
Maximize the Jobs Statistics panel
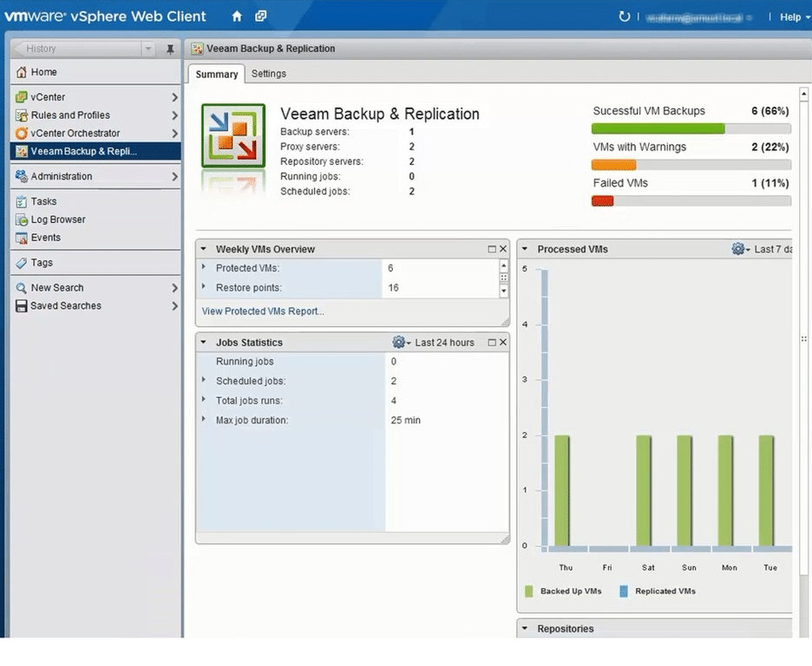pyautogui.click(x=492, y=343)
